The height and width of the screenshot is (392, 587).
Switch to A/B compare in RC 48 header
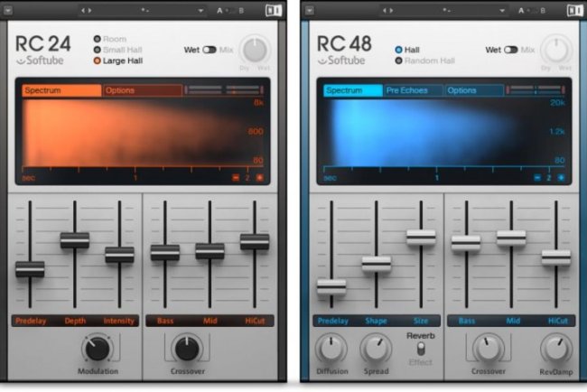pos(532,11)
